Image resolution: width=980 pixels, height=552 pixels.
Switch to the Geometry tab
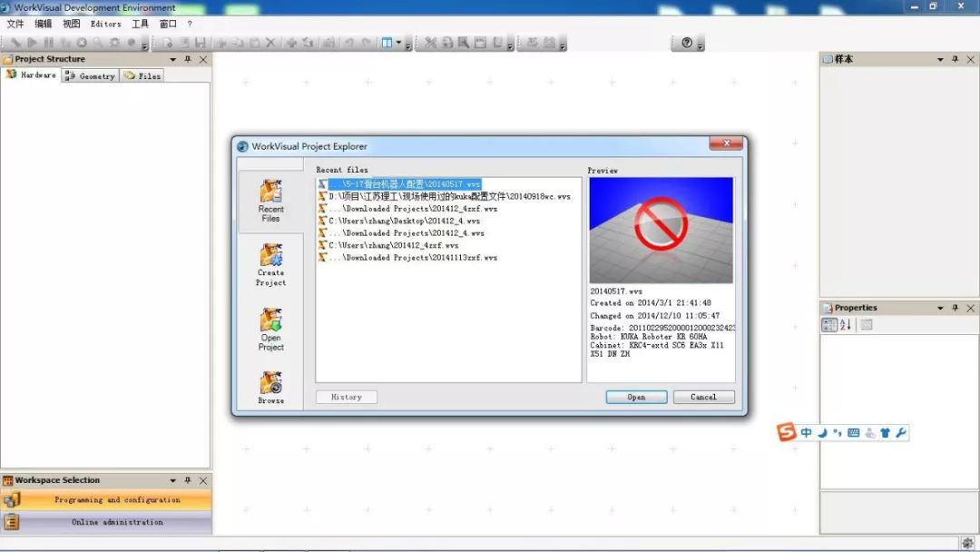click(x=91, y=76)
